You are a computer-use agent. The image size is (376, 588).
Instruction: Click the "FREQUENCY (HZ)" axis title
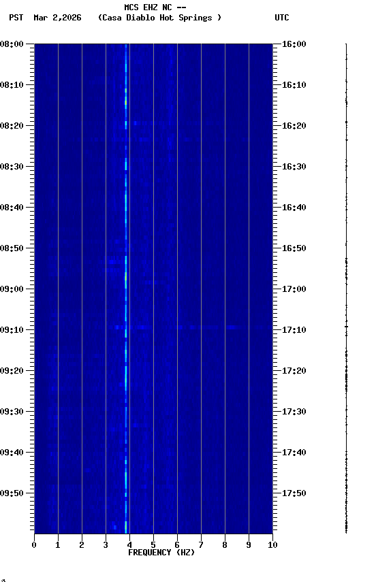(161, 553)
